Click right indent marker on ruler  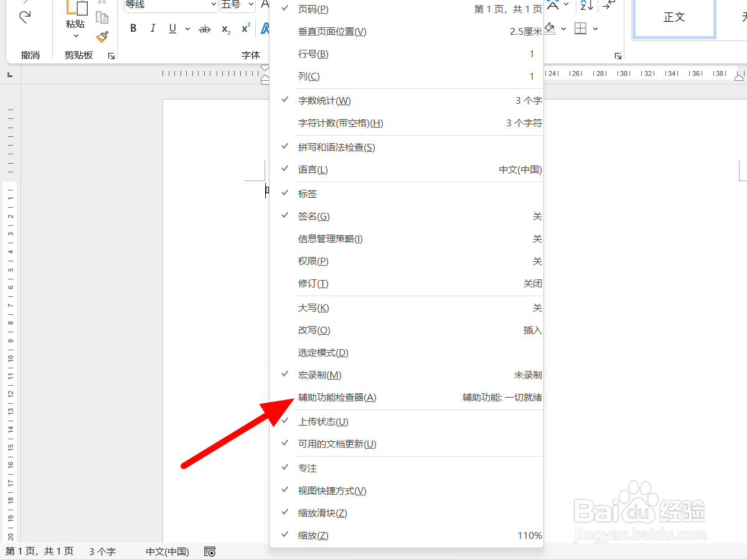pyautogui.click(x=739, y=78)
